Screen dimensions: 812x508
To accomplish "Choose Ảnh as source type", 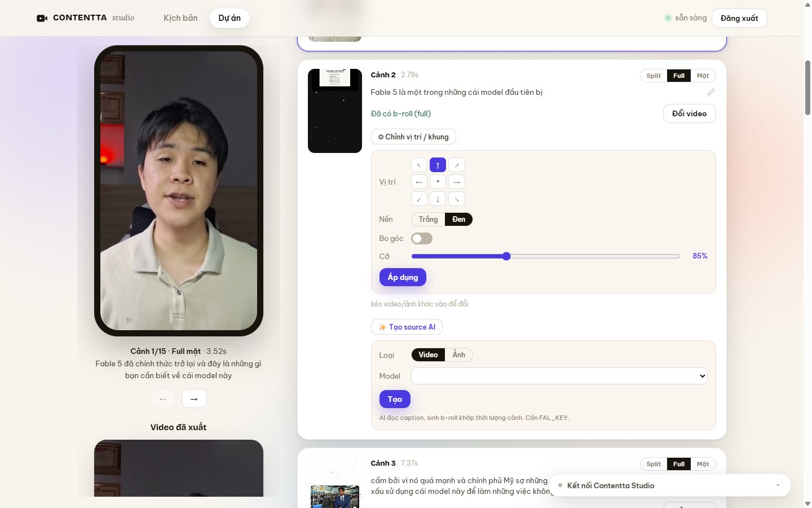I will pyautogui.click(x=459, y=354).
